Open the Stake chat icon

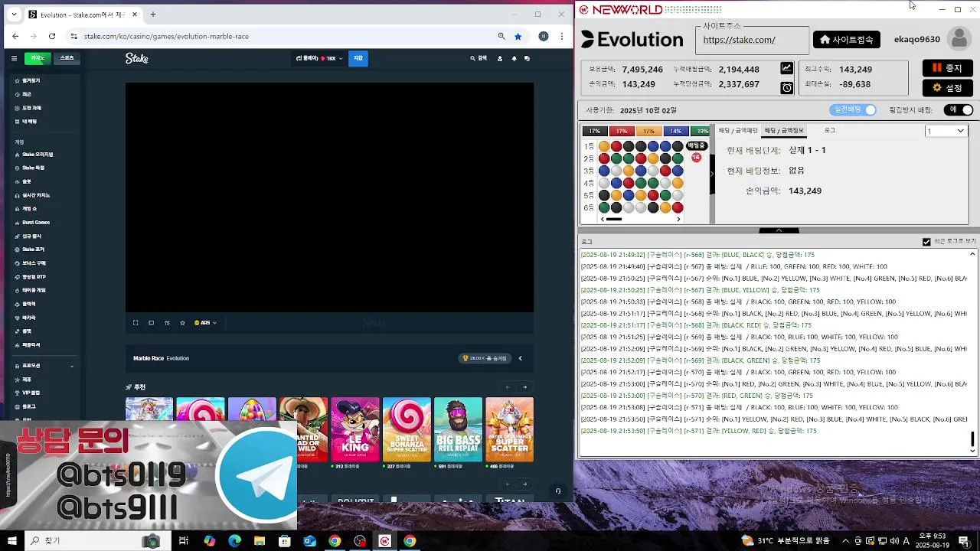pyautogui.click(x=527, y=58)
